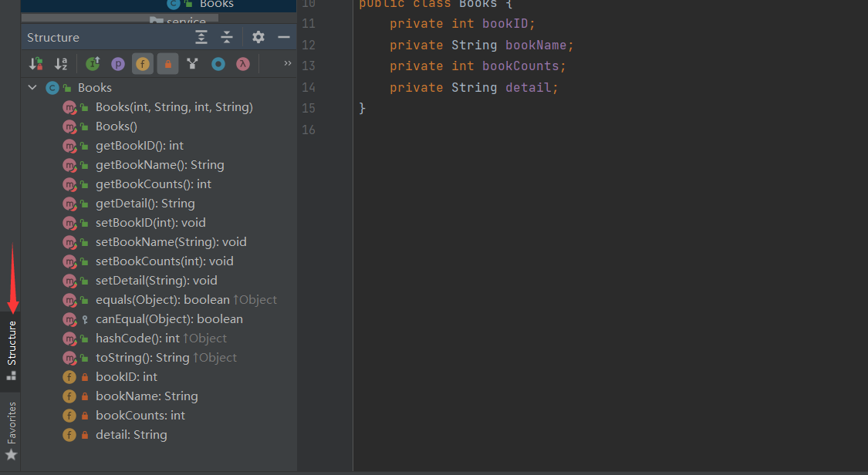Select hashCode(): int method
The image size is (868, 475).
[137, 339]
